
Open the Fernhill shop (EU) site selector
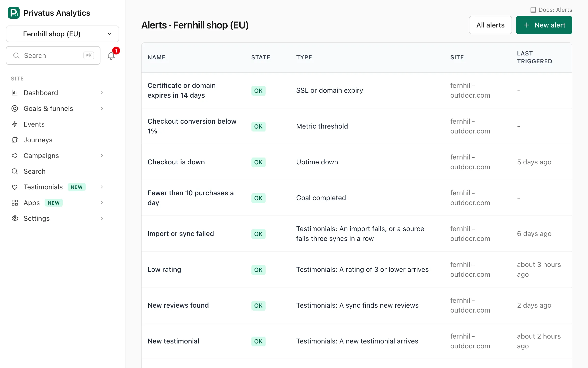point(62,34)
